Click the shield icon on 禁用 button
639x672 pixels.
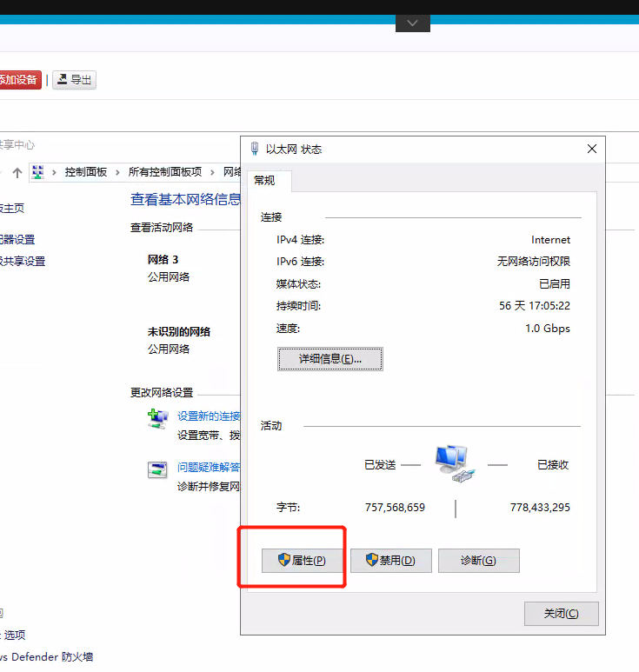click(x=371, y=559)
